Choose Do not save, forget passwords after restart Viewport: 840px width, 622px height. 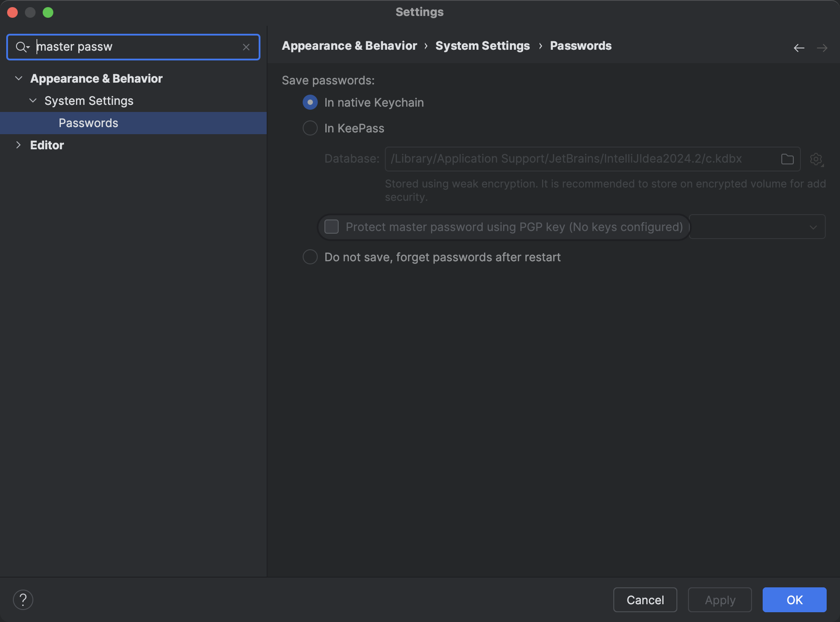[x=310, y=257]
